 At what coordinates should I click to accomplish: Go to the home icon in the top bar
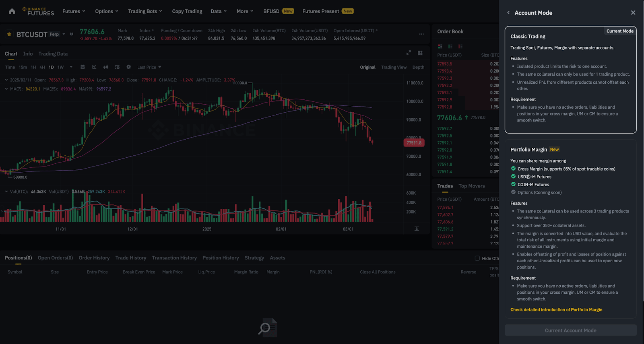point(12,11)
